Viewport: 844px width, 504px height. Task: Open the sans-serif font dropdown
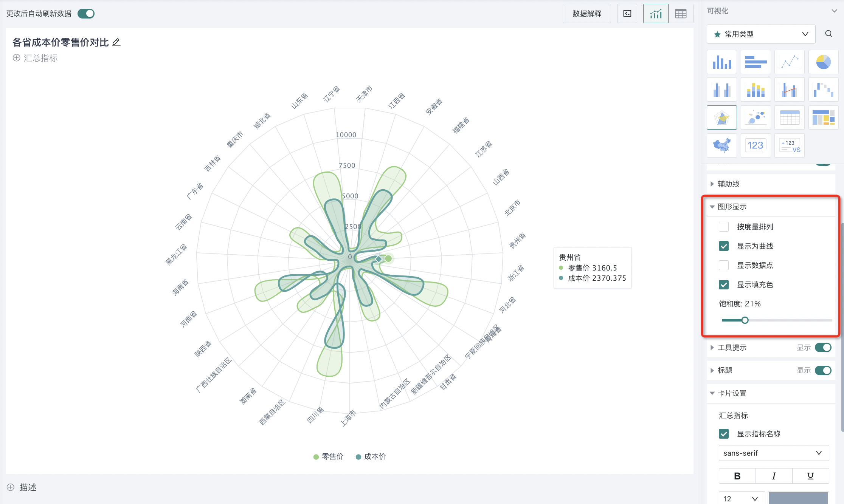click(x=773, y=453)
